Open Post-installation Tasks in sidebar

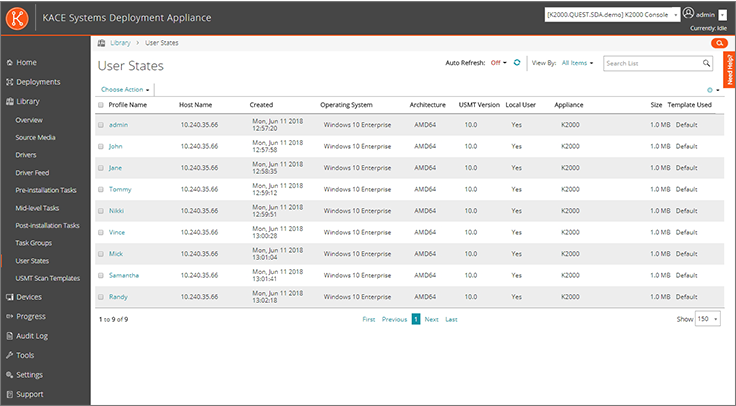47,225
